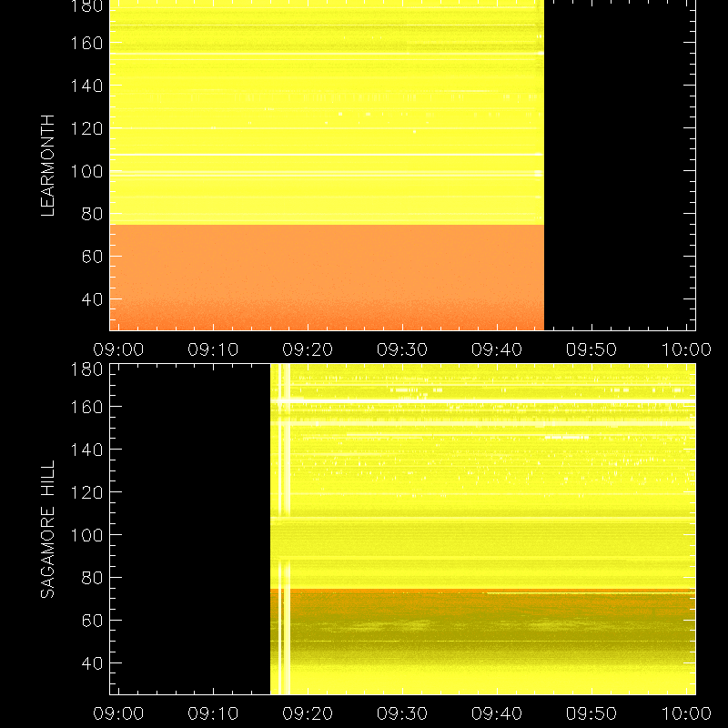Image resolution: width=728 pixels, height=728 pixels.
Task: Pick the 100 frequency label on Sagamore Hill plot
Action: pyautogui.click(x=86, y=535)
